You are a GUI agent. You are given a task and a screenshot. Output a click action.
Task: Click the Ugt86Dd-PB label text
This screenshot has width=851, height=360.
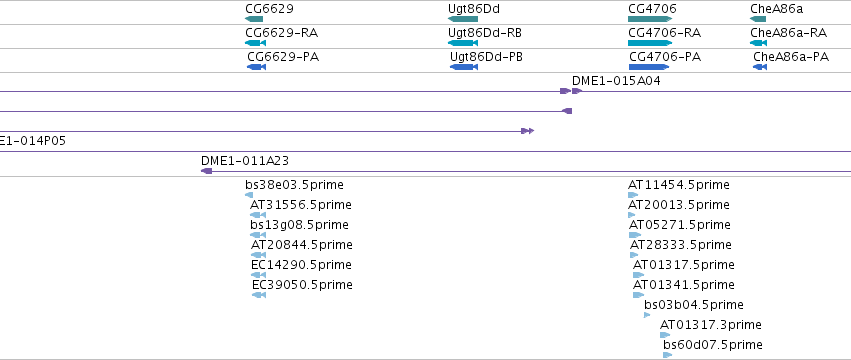(x=486, y=56)
